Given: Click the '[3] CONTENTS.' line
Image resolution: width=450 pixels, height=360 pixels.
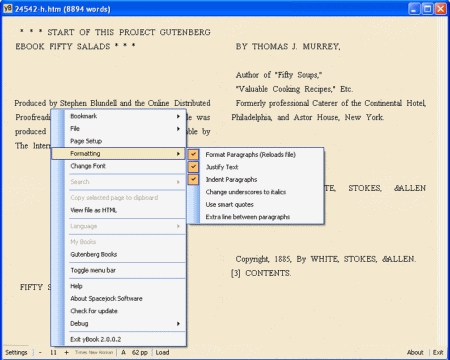Looking at the screenshot, I should [261, 273].
